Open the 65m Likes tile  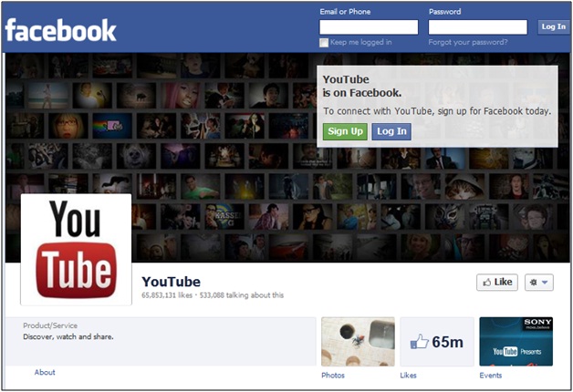click(x=437, y=341)
